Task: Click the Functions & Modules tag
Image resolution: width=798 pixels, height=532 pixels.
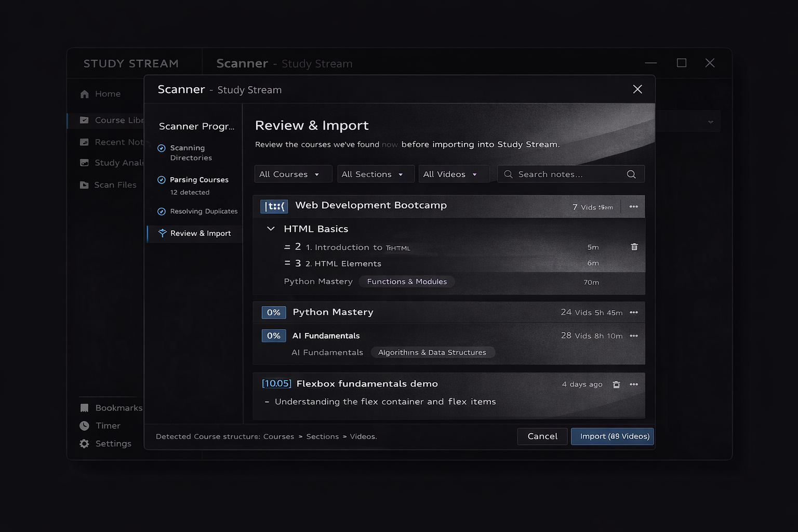Action: [x=407, y=282]
